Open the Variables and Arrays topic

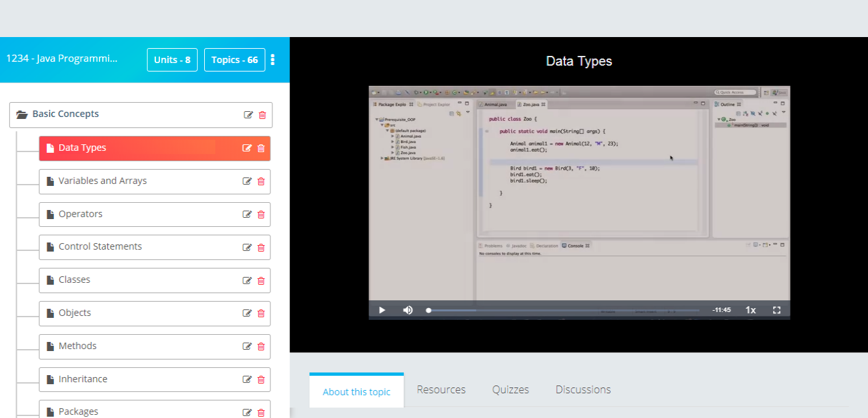(155, 181)
